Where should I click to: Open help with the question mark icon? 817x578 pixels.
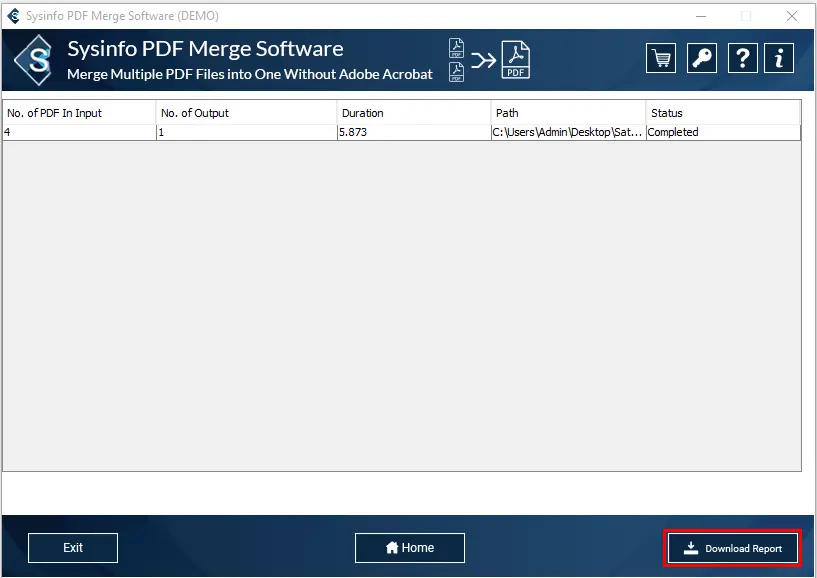point(742,58)
